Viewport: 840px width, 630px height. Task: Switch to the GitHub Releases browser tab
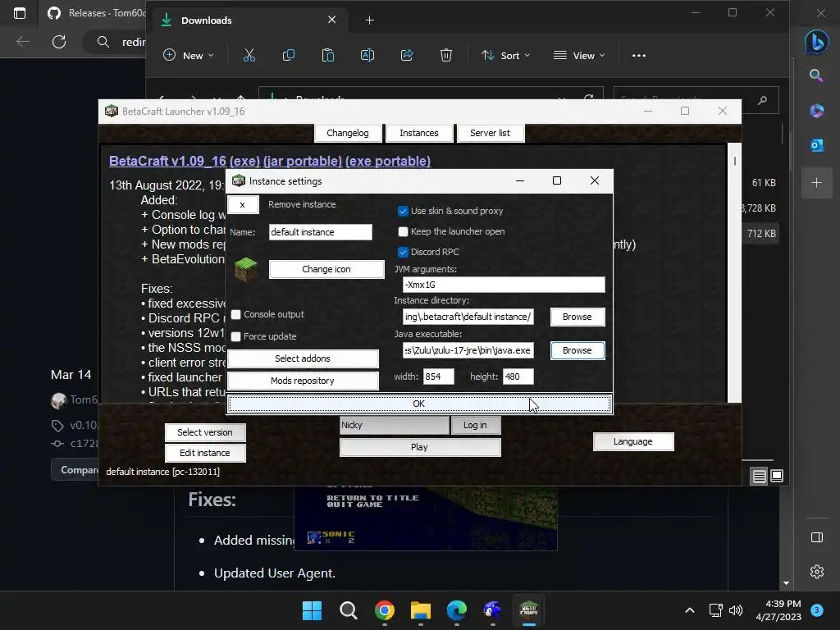point(99,13)
